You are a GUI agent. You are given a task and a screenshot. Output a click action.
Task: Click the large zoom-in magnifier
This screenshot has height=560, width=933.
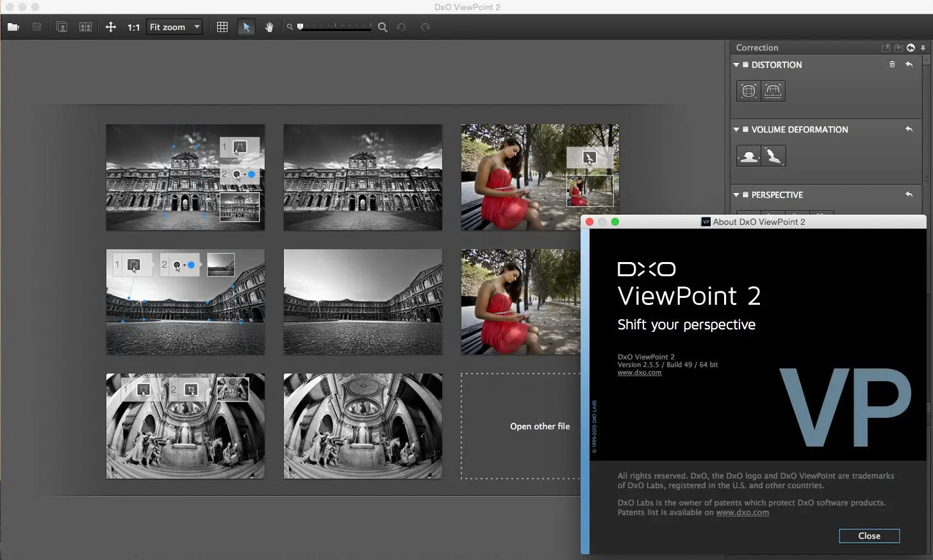[x=383, y=27]
